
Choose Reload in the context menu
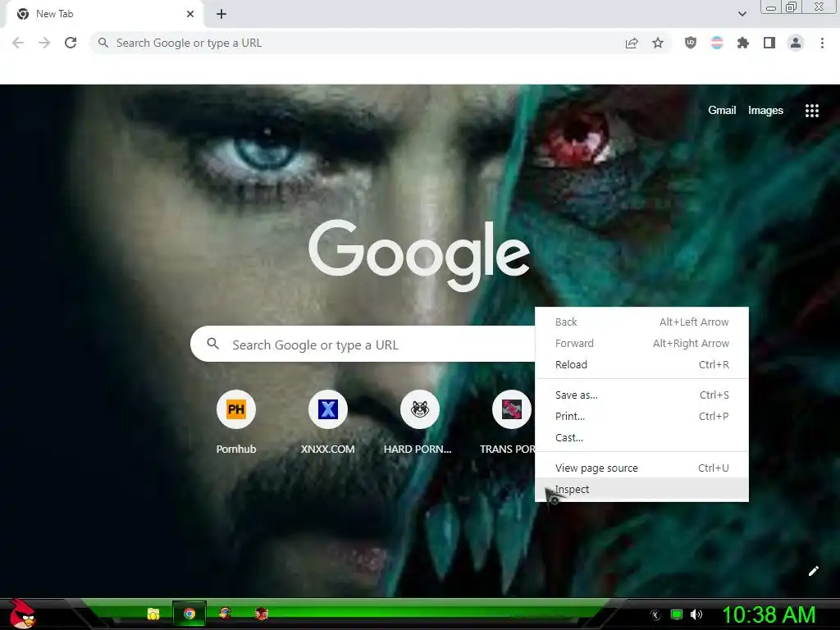point(641,365)
